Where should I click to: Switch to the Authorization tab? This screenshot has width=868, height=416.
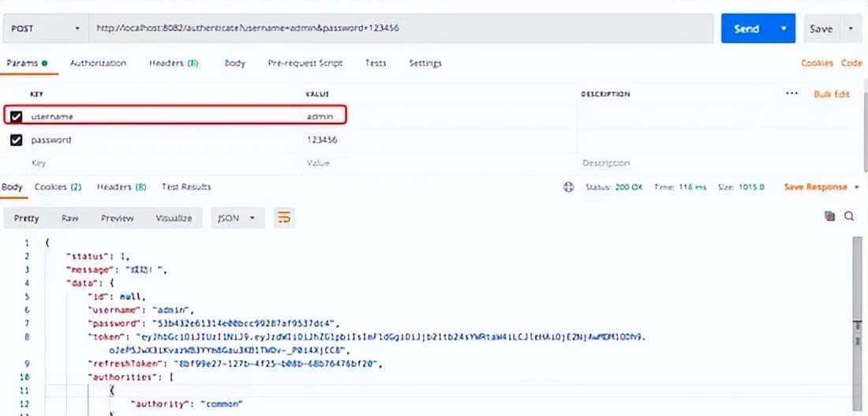tap(98, 63)
